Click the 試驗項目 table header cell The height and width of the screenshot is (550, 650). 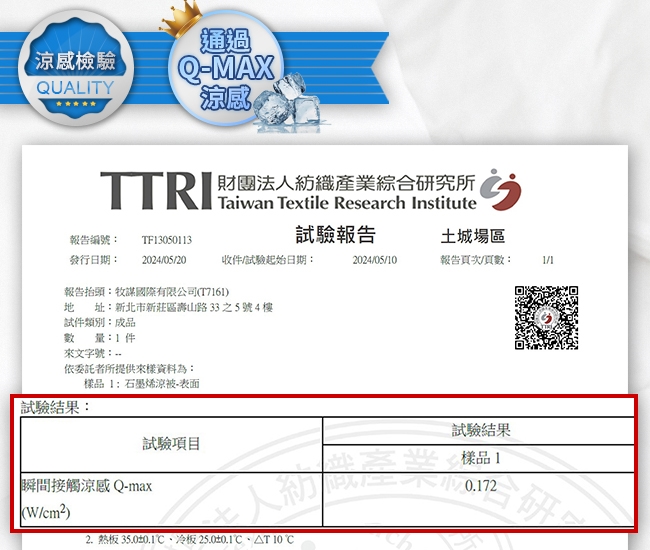[x=172, y=444]
